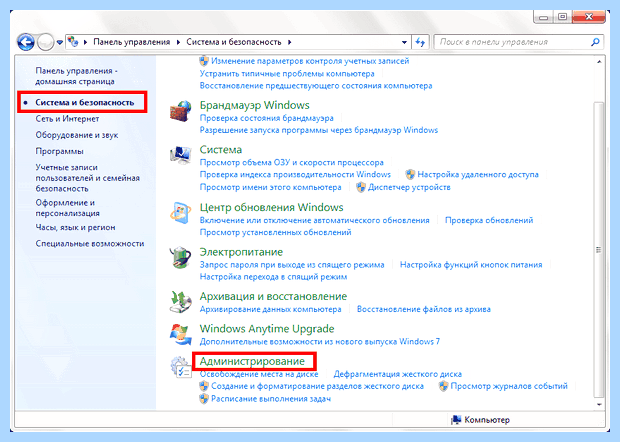Click shield icon beside Создание и форматирование разделов
The image size is (620, 442).
coord(204,386)
